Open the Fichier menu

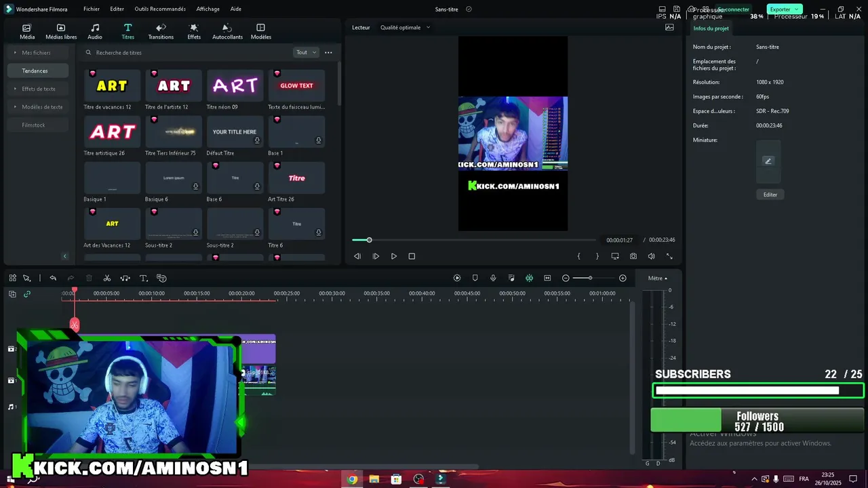coord(92,9)
